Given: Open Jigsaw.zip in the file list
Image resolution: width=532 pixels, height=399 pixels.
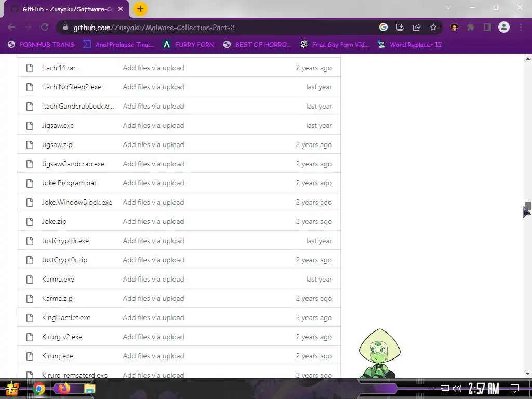Looking at the screenshot, I should click(57, 145).
